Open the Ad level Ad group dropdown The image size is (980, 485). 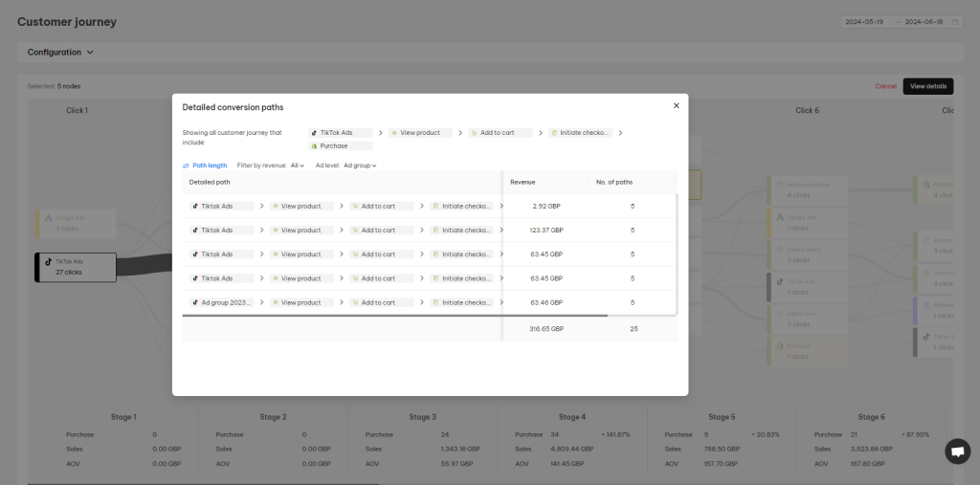pos(360,165)
